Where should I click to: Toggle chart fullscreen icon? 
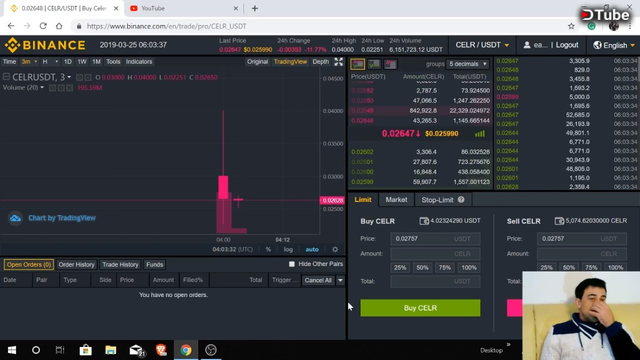pos(339,62)
